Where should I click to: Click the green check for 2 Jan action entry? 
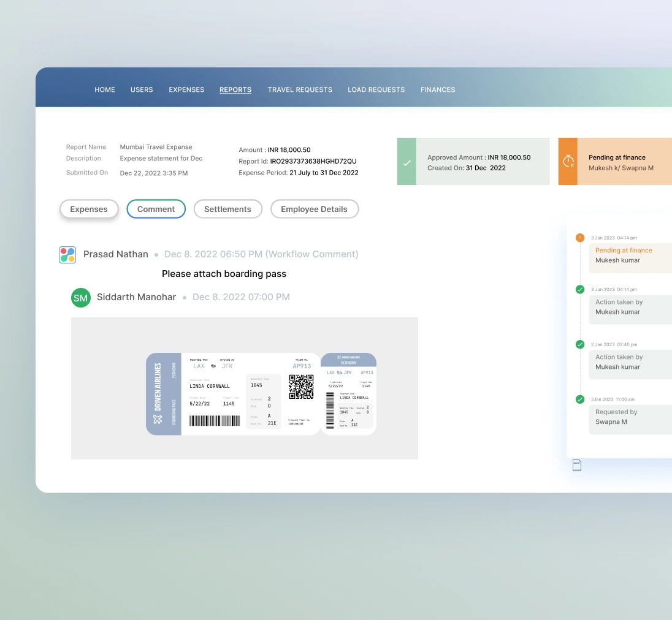[x=579, y=344]
